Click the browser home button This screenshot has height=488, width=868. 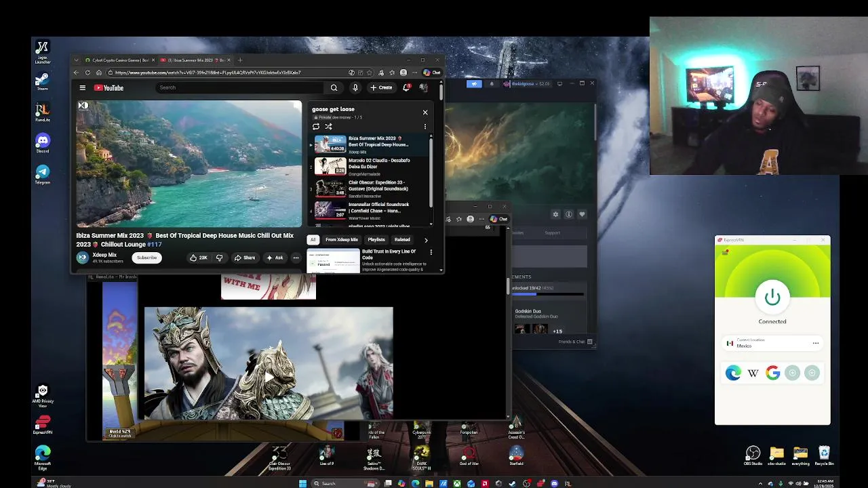click(99, 73)
